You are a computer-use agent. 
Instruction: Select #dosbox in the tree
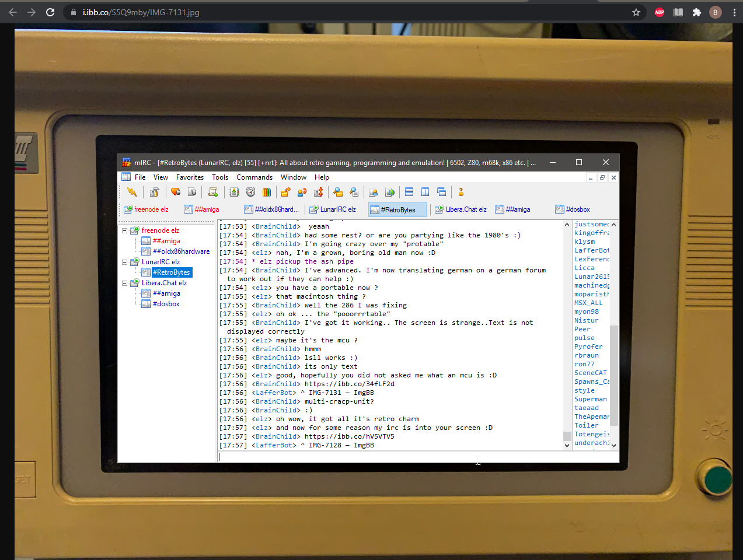coord(166,304)
